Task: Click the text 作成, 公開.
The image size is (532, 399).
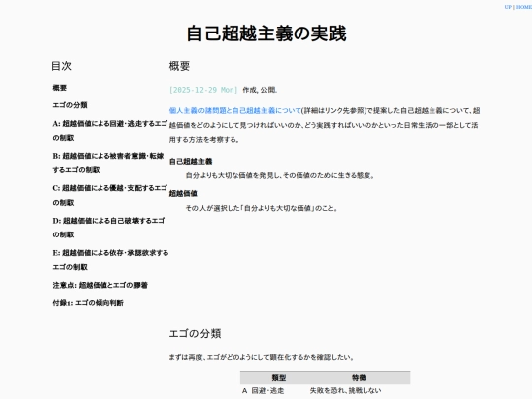Action: point(260,90)
